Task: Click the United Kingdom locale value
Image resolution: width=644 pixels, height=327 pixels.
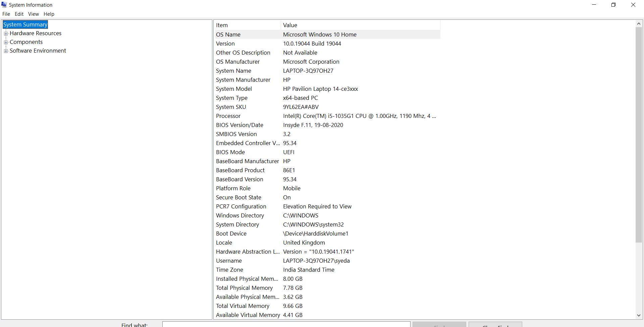Action: click(304, 243)
